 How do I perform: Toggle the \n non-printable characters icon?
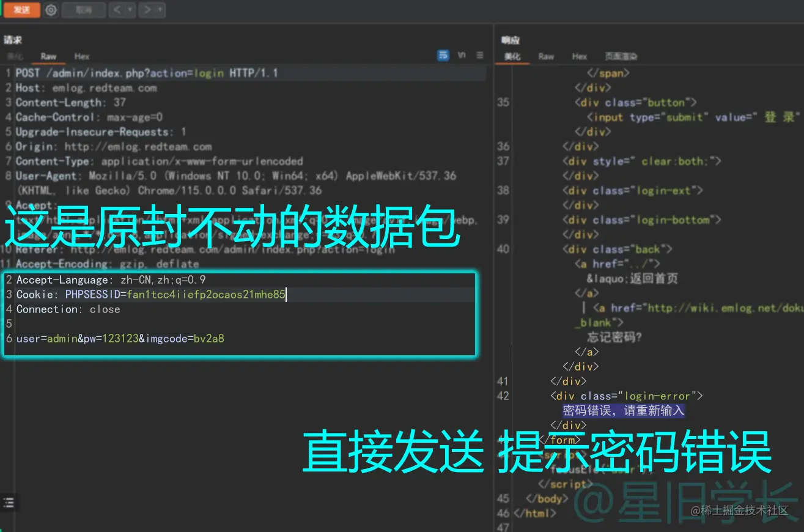coord(462,56)
